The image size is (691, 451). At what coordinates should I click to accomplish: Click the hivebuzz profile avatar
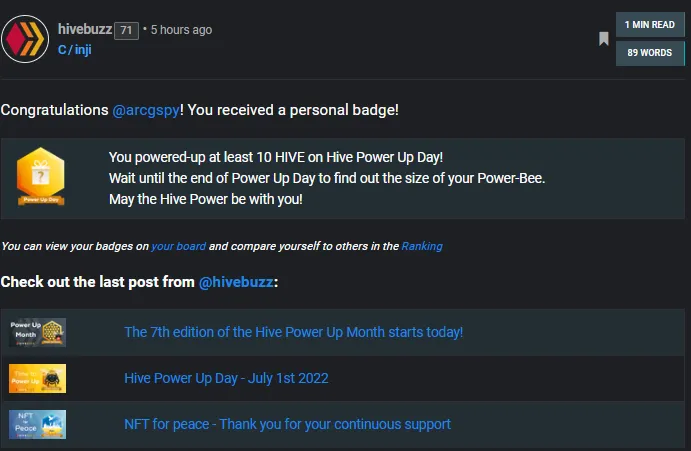click(25, 39)
